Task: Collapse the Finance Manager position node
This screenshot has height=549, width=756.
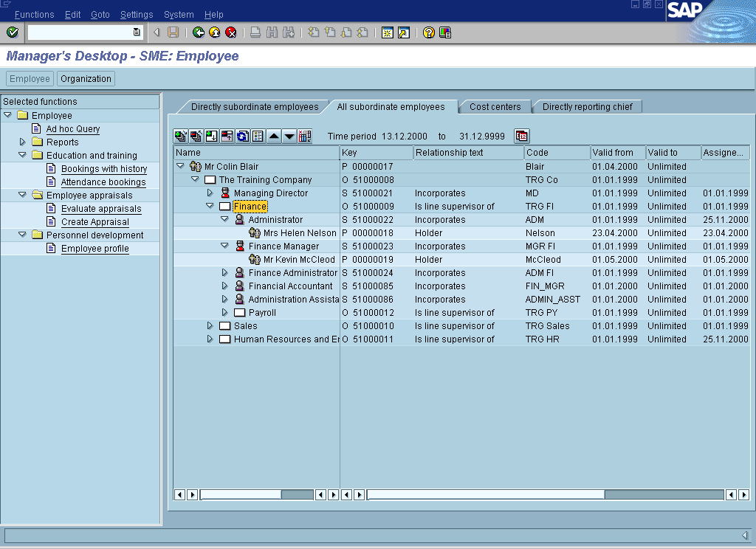Action: click(x=224, y=246)
